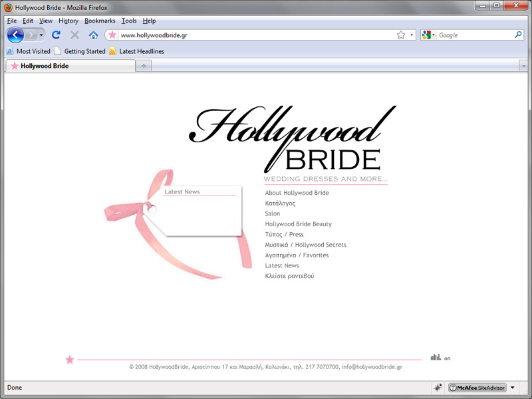
Task: Click the Latest News tag heading
Action: coord(182,192)
